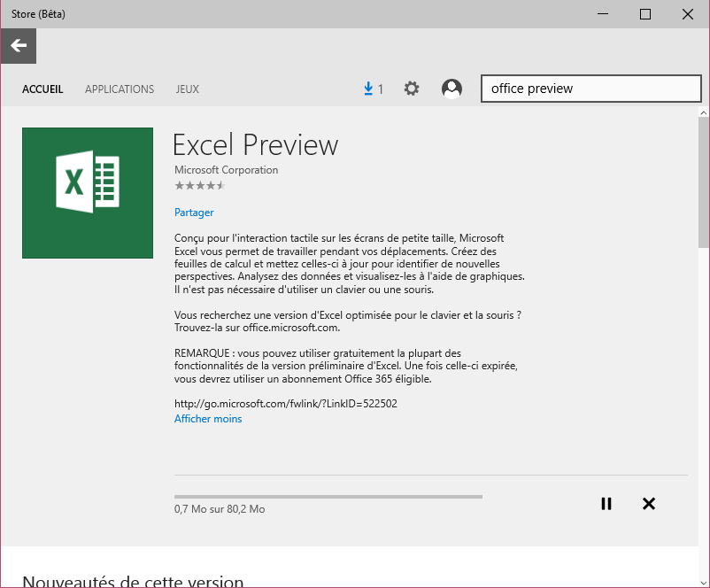Switch to the APPLICATIONS tab
The height and width of the screenshot is (588, 710).
pyautogui.click(x=120, y=89)
